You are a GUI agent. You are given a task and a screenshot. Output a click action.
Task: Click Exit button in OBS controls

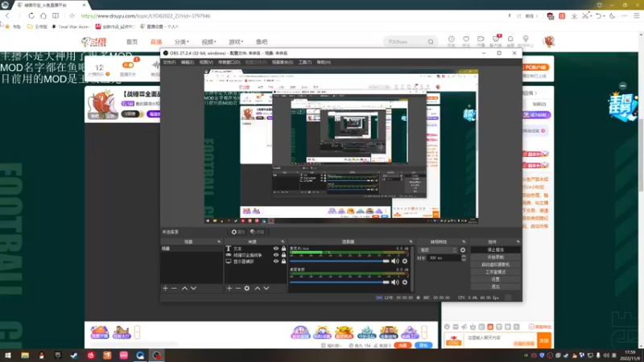[x=495, y=286]
